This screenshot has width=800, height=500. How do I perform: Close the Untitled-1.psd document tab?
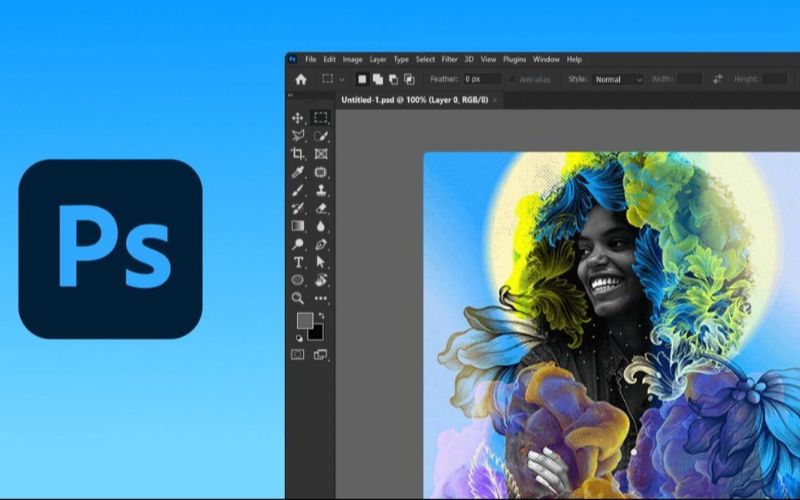[495, 101]
